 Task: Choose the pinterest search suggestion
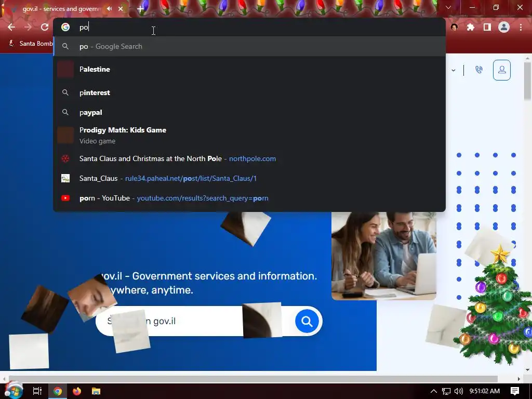(x=249, y=92)
